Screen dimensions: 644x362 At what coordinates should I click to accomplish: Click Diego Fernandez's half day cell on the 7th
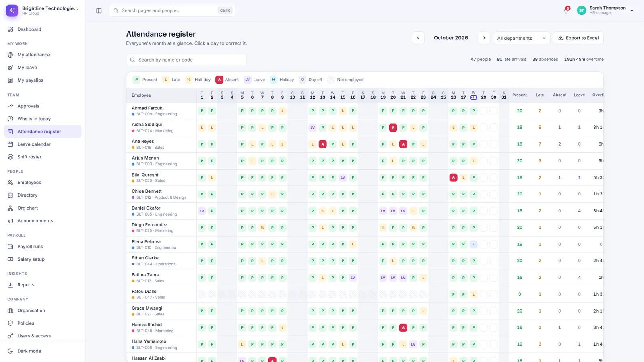(x=262, y=228)
